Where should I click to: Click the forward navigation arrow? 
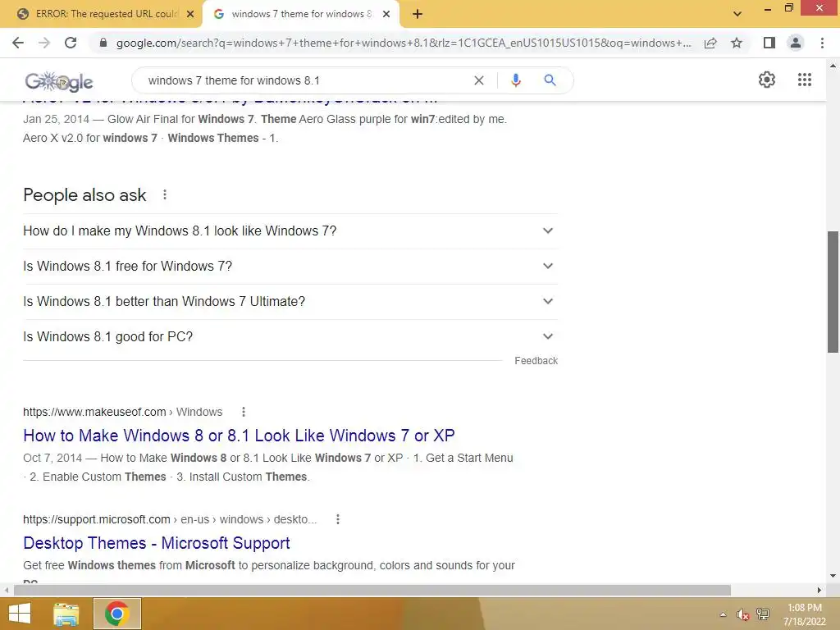tap(44, 43)
